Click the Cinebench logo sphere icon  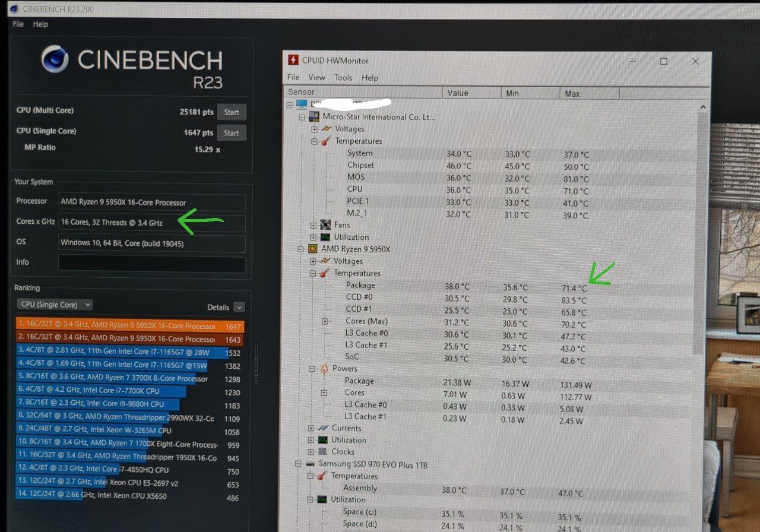(x=55, y=59)
